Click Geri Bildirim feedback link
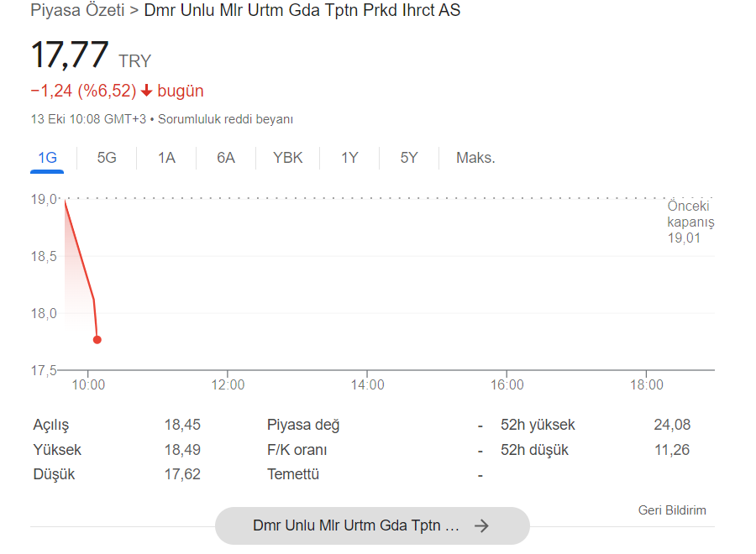Image resolution: width=756 pixels, height=554 pixels. click(672, 510)
